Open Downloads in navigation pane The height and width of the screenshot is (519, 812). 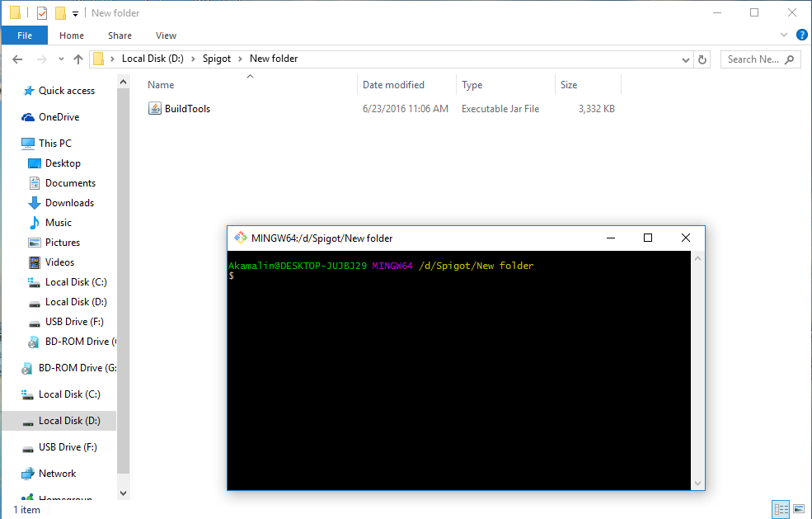click(x=69, y=203)
